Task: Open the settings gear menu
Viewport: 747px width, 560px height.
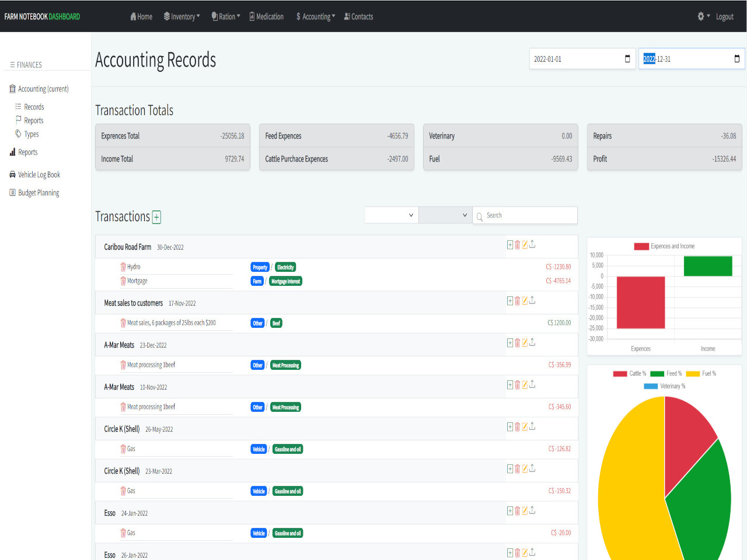Action: click(x=703, y=16)
